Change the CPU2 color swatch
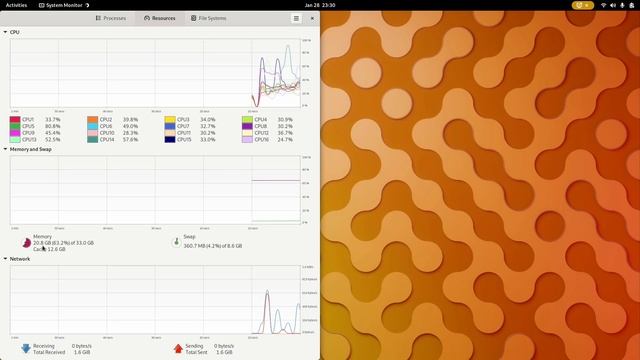640x360 pixels. (x=93, y=120)
